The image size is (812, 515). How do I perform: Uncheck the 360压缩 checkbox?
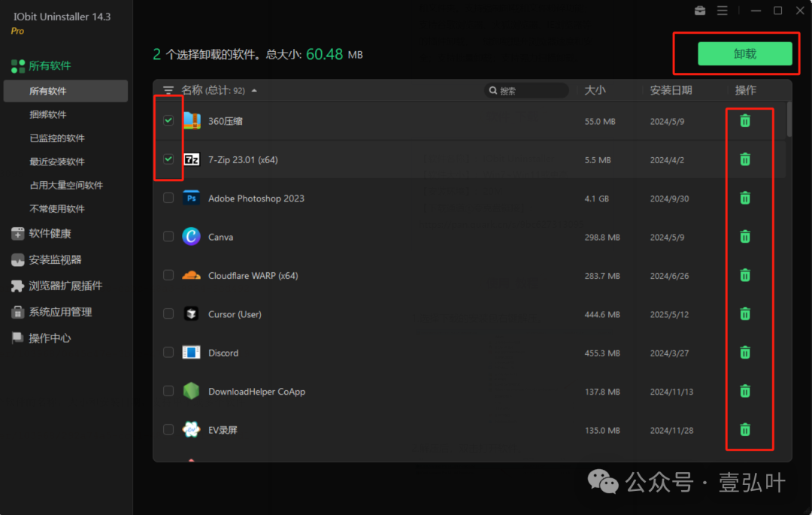click(168, 120)
